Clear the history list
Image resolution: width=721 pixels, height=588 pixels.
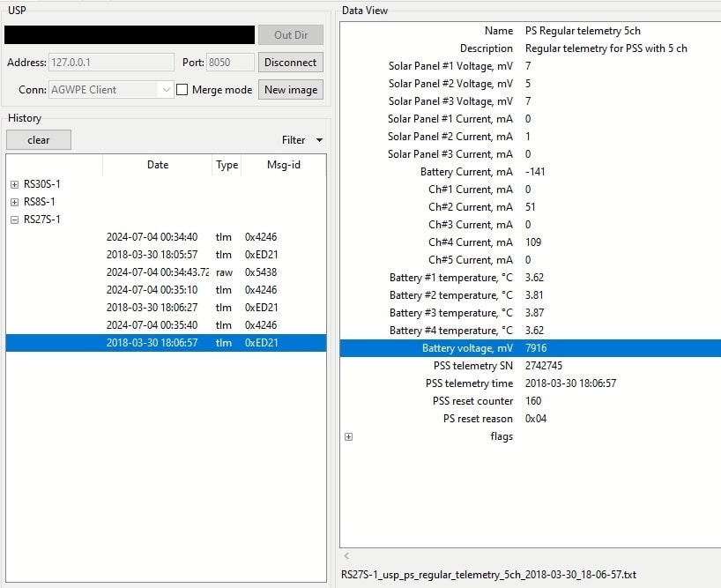point(39,140)
